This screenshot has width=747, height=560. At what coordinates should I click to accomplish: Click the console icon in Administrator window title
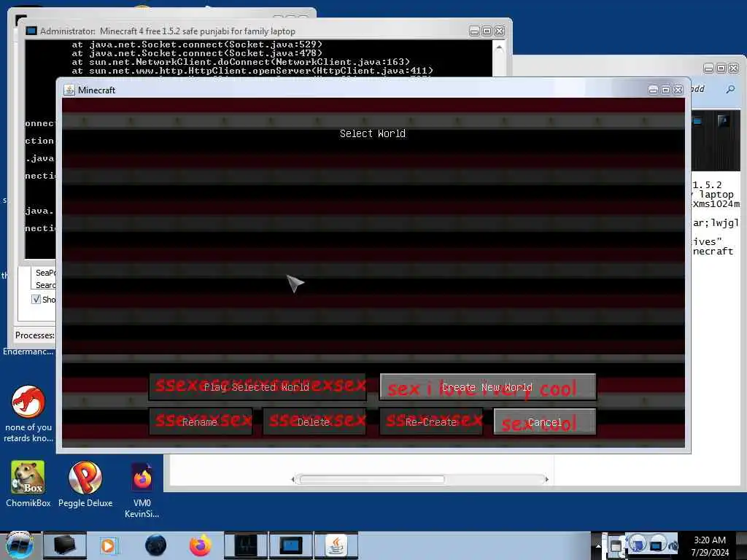31,31
